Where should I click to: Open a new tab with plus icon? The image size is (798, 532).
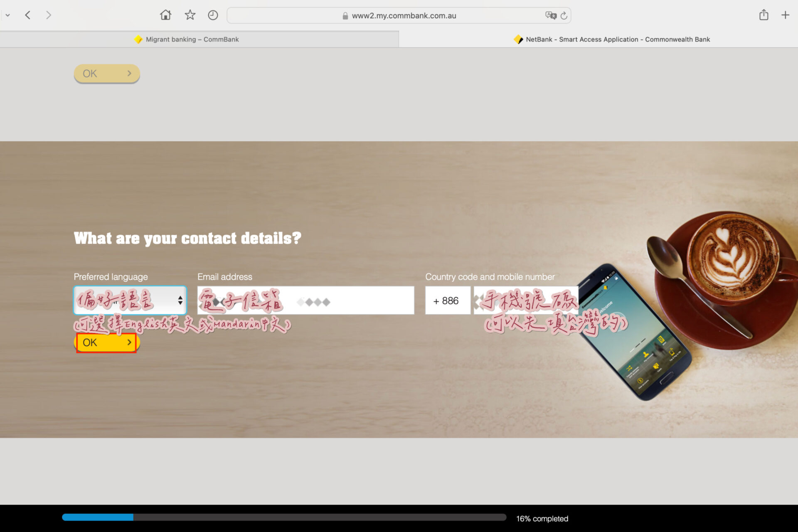(785, 15)
